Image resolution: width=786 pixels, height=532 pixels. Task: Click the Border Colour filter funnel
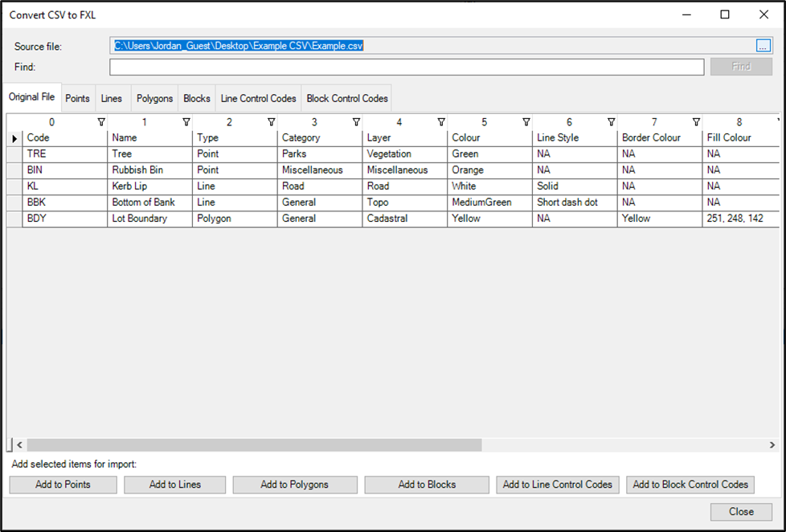[694, 121]
